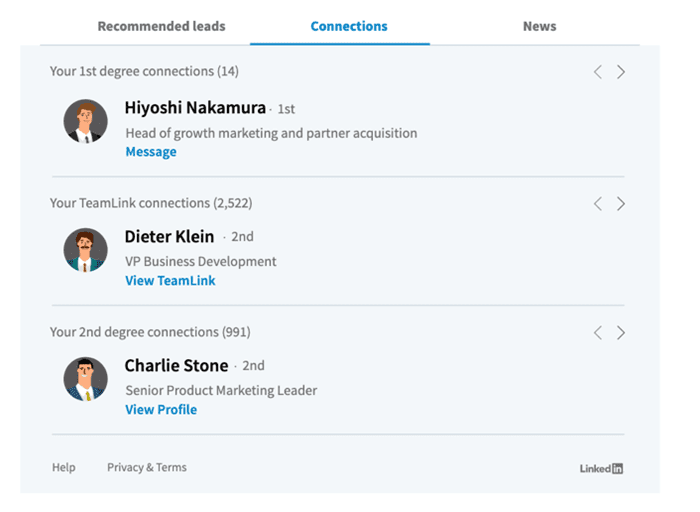Click 'Head of growth marketing and partner acquisition' text
The height and width of the screenshot is (512, 700).
pyautogui.click(x=271, y=133)
